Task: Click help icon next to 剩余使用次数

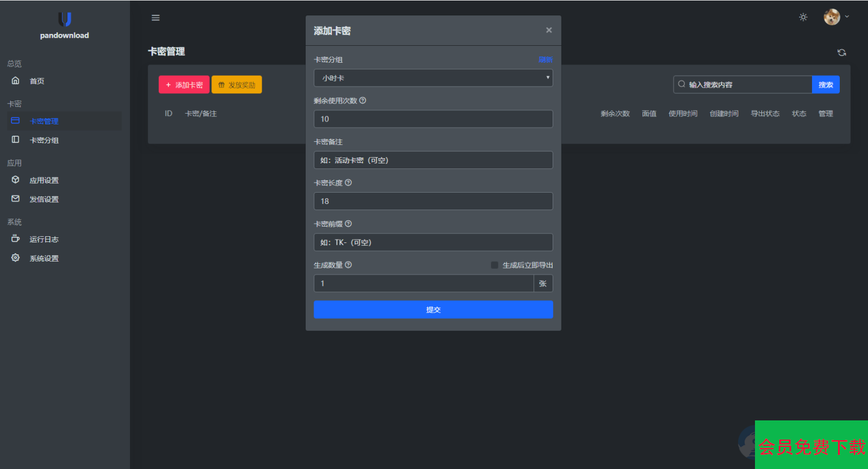Action: pos(363,101)
